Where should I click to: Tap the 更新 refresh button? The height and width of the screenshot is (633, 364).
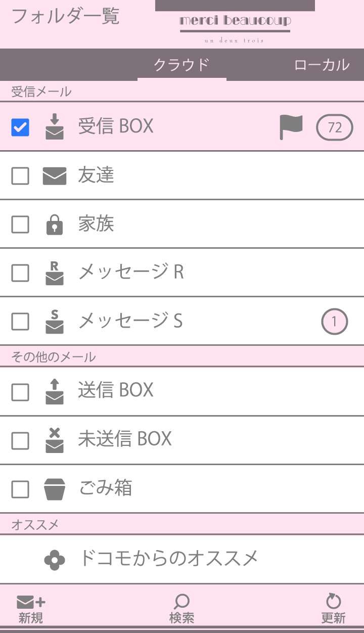[333, 608]
